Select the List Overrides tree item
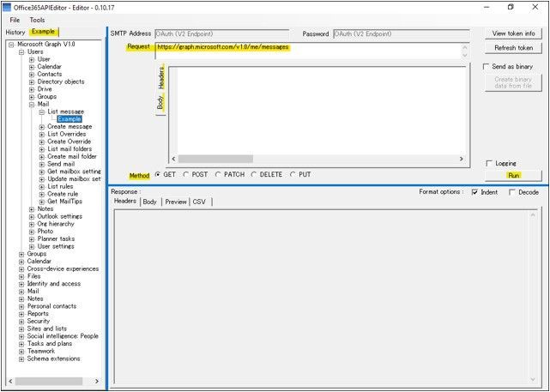550x392 pixels. (x=67, y=134)
